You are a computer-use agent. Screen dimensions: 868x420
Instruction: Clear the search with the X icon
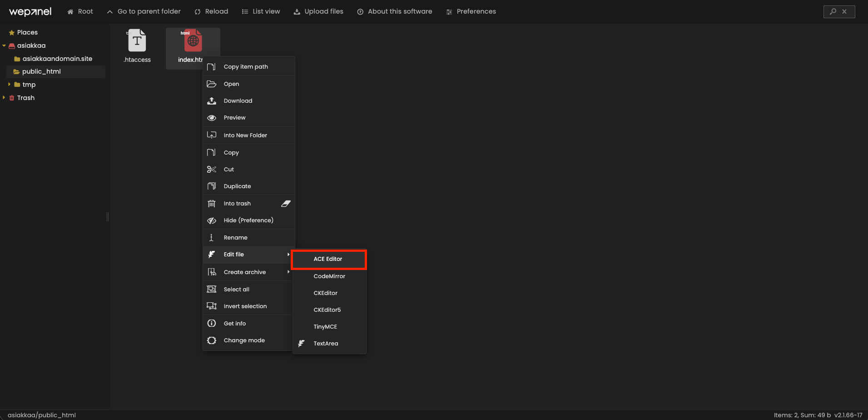click(844, 11)
